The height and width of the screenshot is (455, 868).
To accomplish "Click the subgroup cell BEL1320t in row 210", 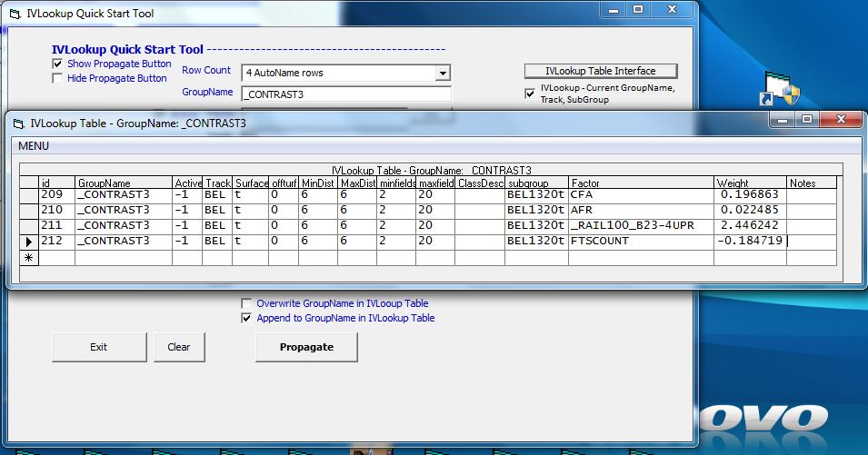I will click(x=536, y=211).
